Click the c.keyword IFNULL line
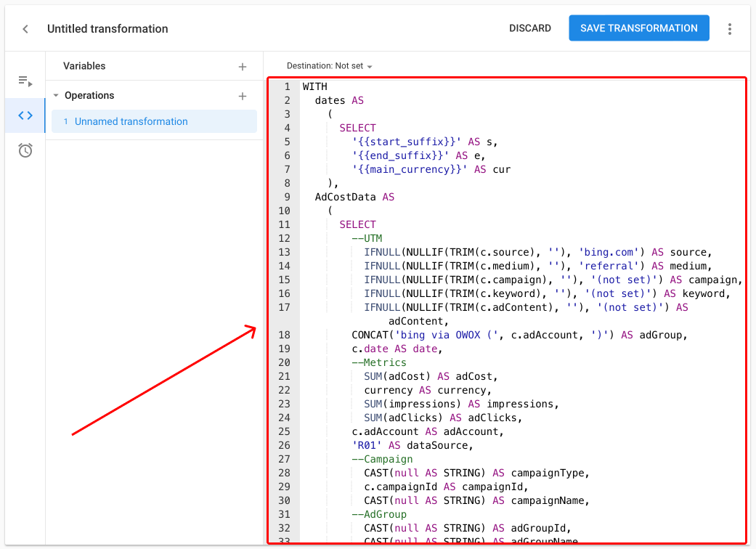The width and height of the screenshot is (756, 549). 548,293
